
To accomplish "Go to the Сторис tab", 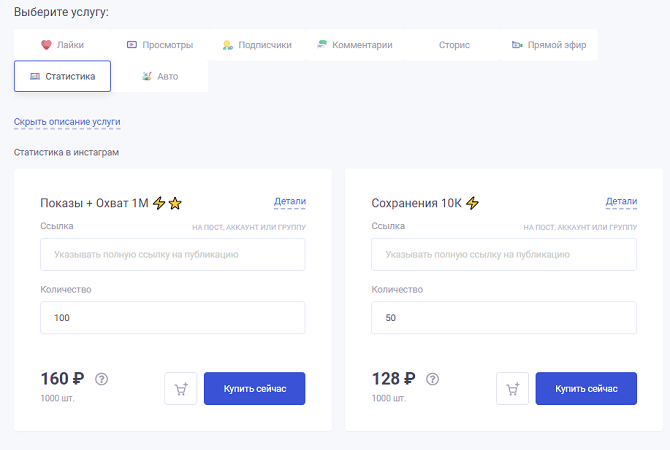I will pos(452,45).
